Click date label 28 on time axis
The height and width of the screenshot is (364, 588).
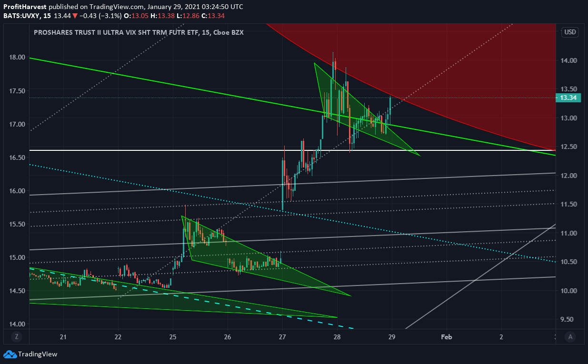click(337, 337)
